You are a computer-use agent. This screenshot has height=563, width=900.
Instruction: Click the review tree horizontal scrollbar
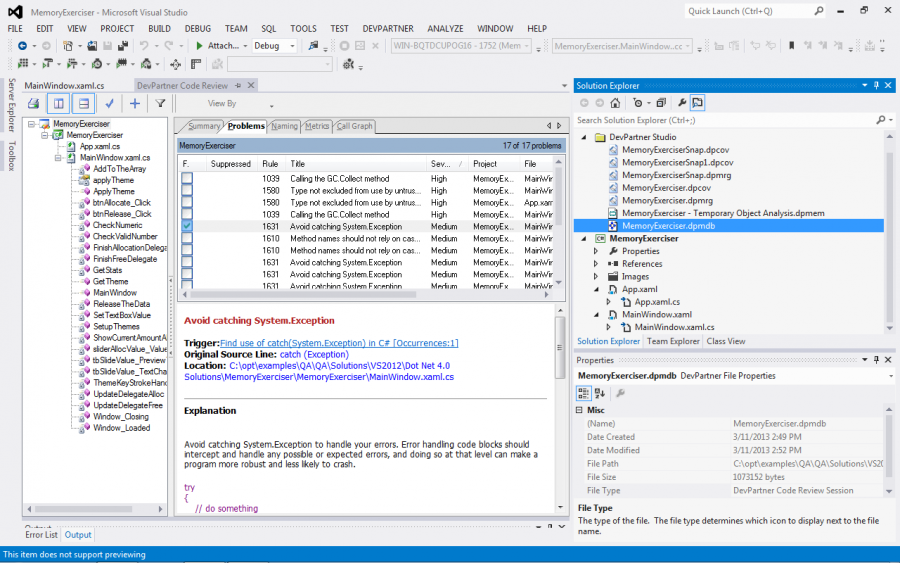tap(84, 509)
